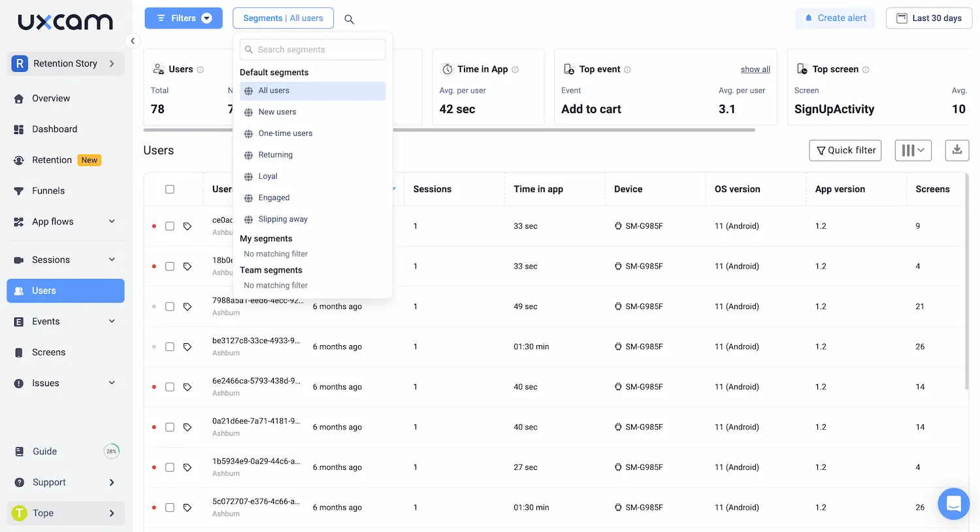The image size is (980, 532).
Task: Click the Search segments input field
Action: [312, 50]
